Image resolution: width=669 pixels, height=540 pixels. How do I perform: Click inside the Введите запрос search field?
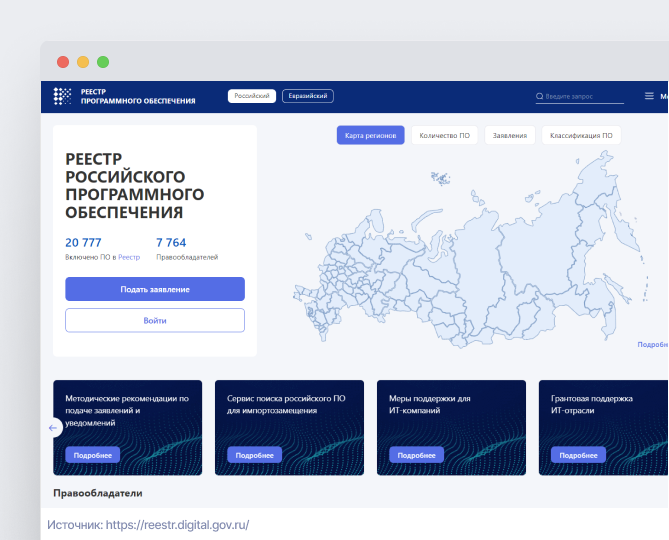(x=583, y=97)
